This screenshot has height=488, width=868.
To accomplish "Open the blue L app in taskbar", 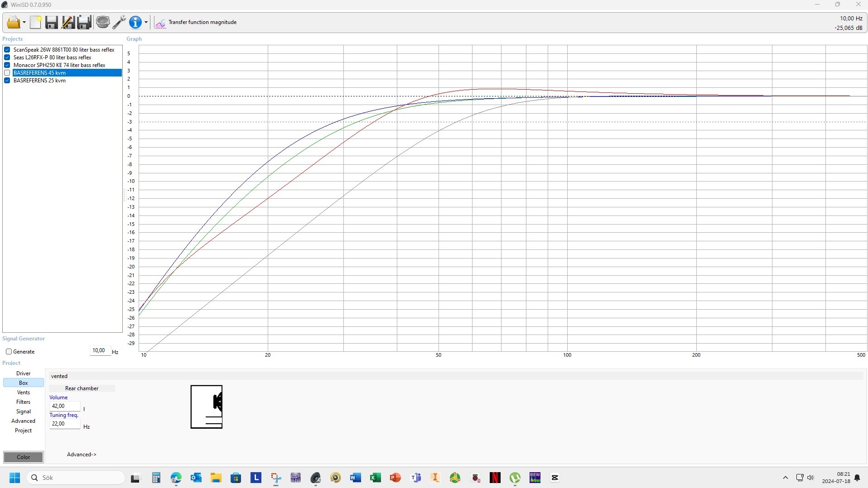I will (x=256, y=477).
